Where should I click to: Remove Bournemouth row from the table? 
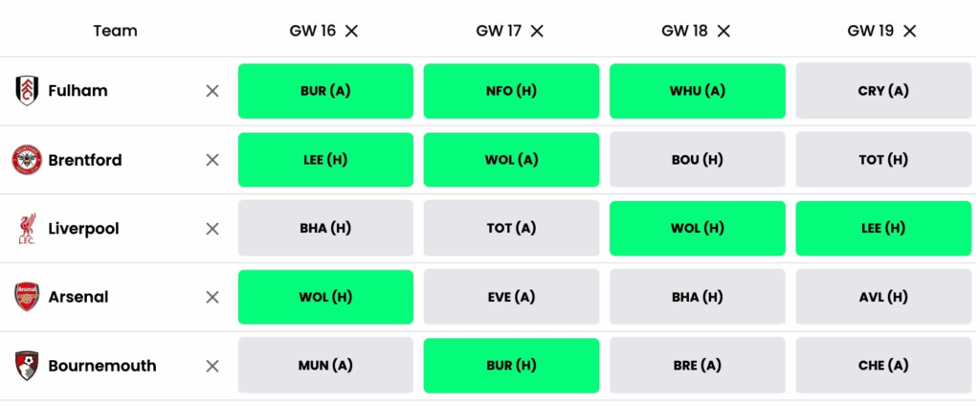tap(212, 366)
